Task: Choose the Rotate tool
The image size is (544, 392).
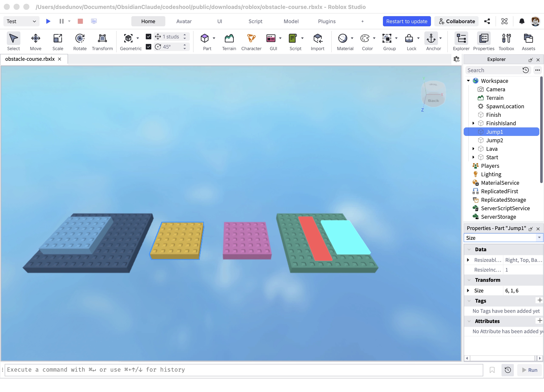Action: click(80, 41)
